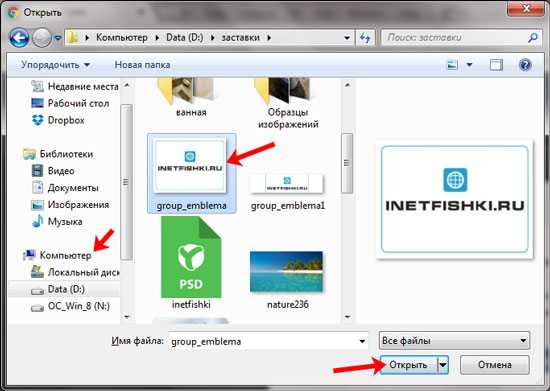Open the Все файлы file type dropdown
The image size is (550, 391).
[454, 341]
